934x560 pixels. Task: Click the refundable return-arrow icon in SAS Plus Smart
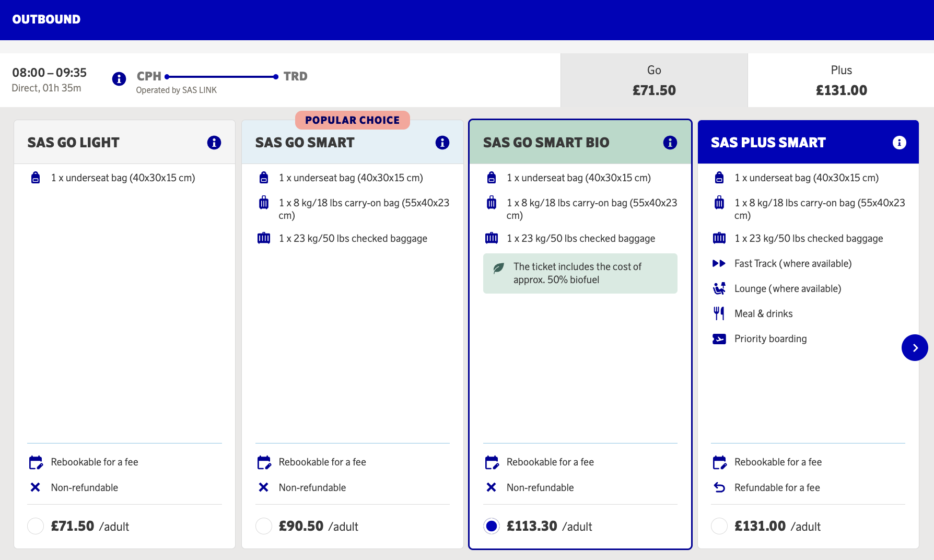(x=719, y=487)
